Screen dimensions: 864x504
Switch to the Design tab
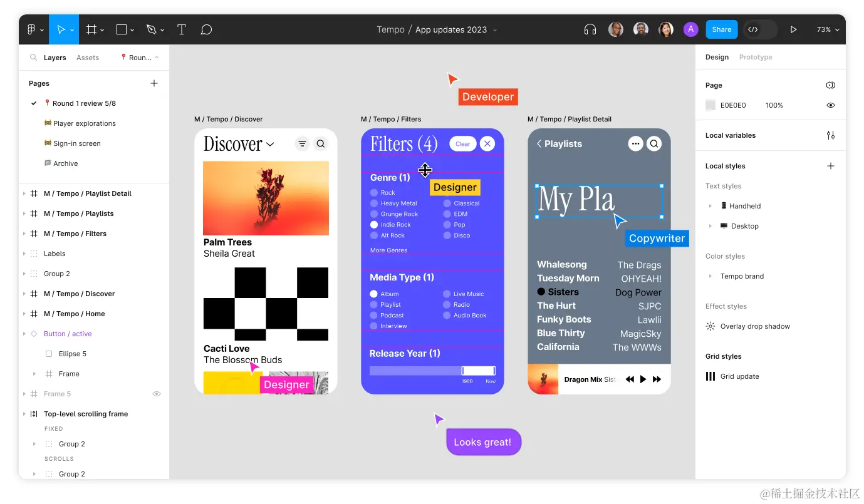[717, 57]
